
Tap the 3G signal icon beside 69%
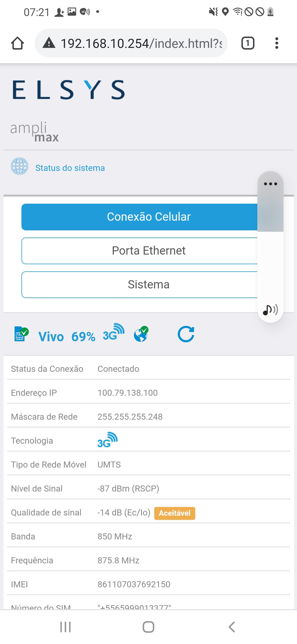(x=113, y=332)
